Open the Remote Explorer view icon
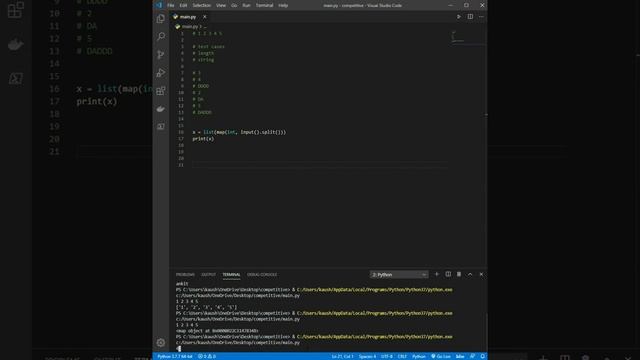640x360 pixels. (x=161, y=127)
